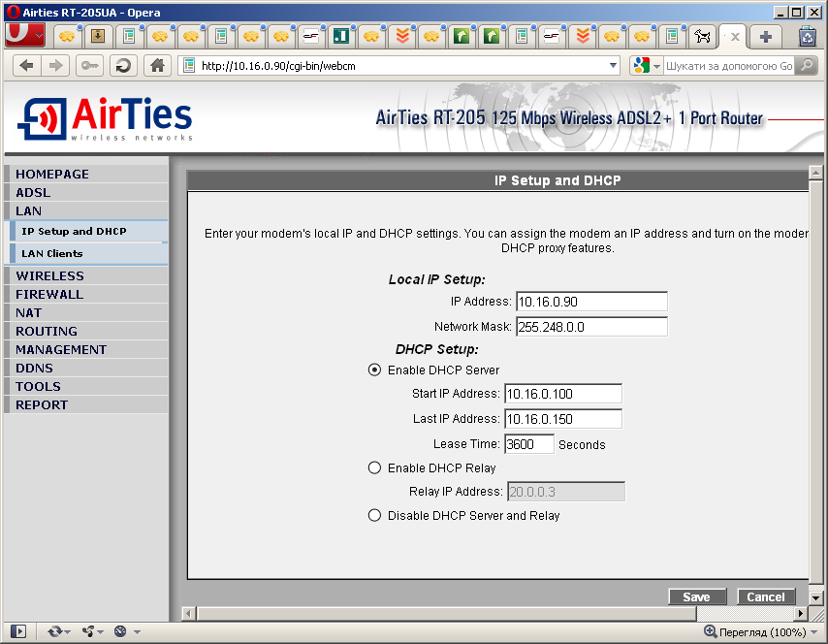Open the Google search engine selector
This screenshot has height=644, width=828.
647,66
